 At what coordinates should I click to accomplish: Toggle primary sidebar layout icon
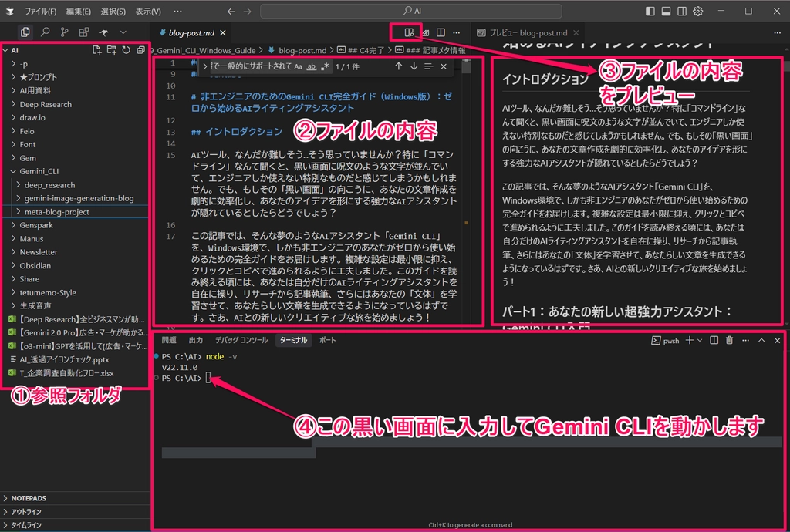[650, 11]
